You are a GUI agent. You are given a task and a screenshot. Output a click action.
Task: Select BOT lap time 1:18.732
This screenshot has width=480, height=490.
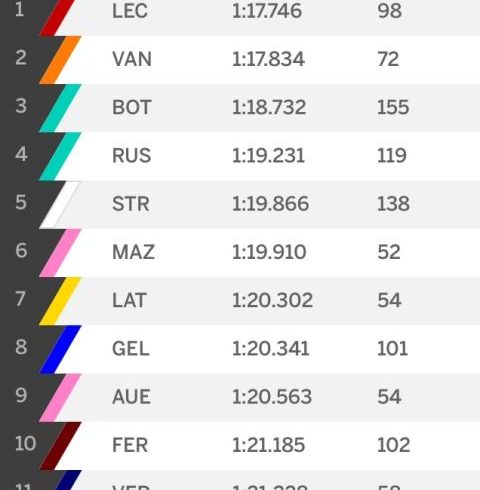269,107
